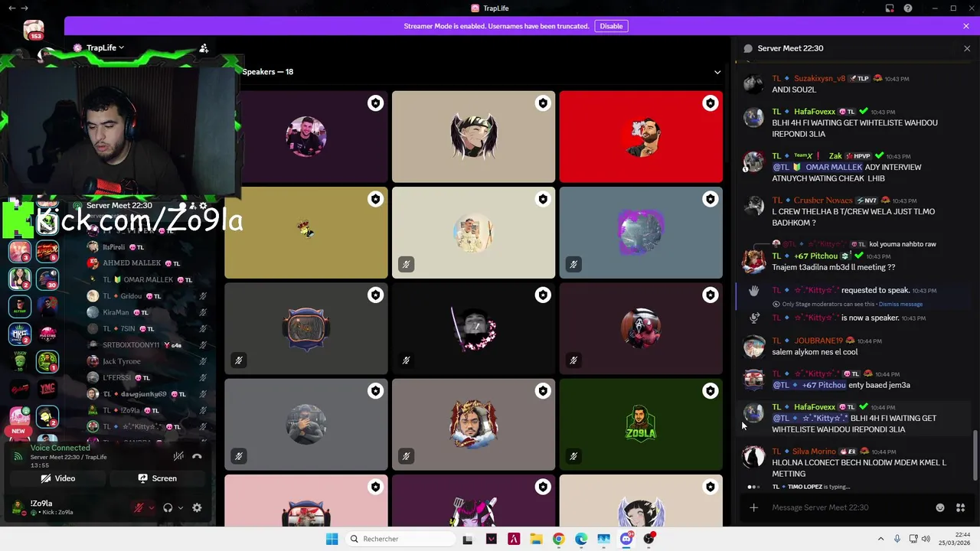This screenshot has width=980, height=551.
Task: Open the top server icon with 153 badge
Action: (x=34, y=31)
